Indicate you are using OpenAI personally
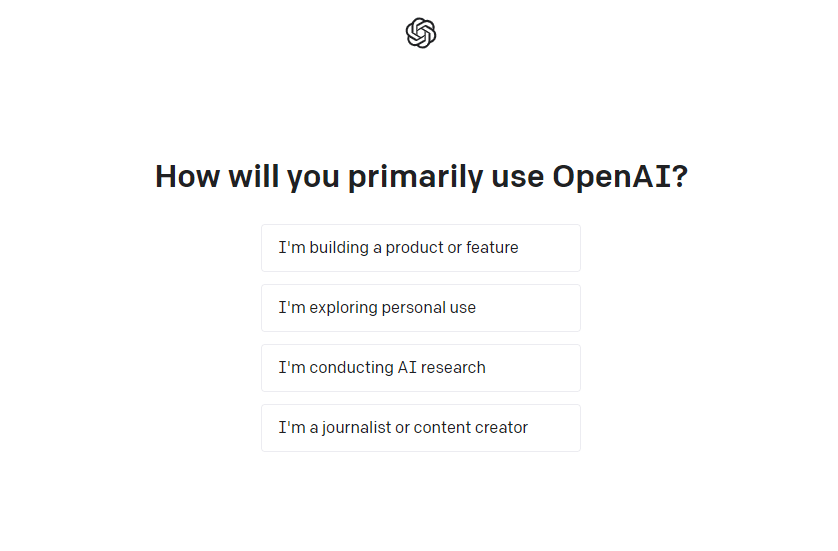This screenshot has width=838, height=551. point(420,308)
